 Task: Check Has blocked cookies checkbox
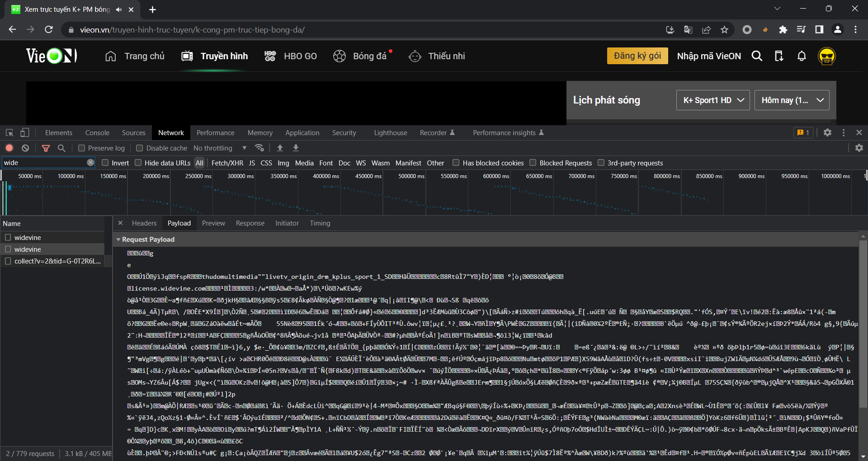(456, 163)
